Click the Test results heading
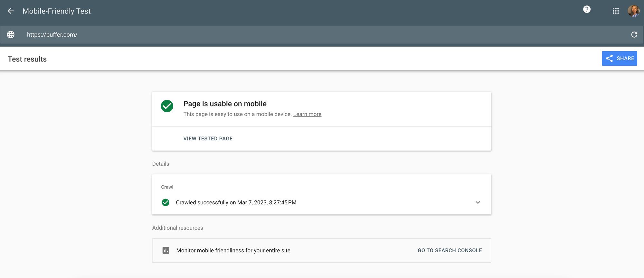Viewport: 644px width, 278px height. click(x=27, y=59)
